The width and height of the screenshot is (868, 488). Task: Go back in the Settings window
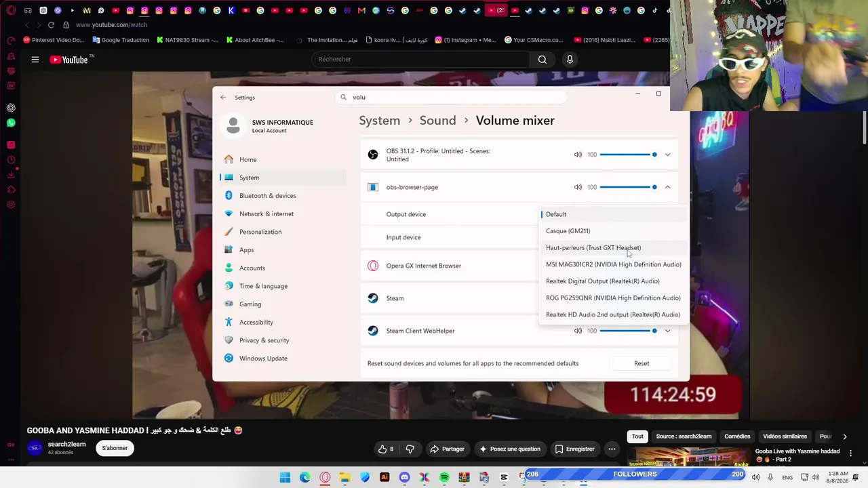[x=223, y=98]
